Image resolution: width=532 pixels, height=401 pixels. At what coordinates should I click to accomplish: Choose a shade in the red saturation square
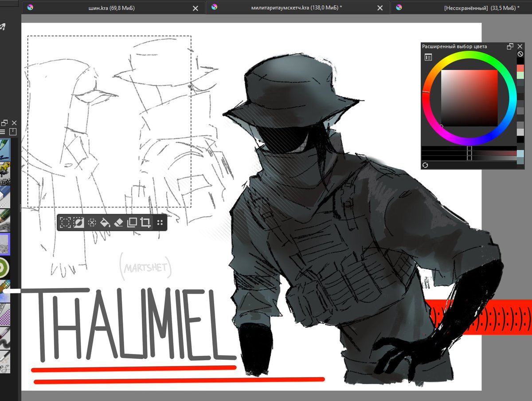(x=469, y=98)
